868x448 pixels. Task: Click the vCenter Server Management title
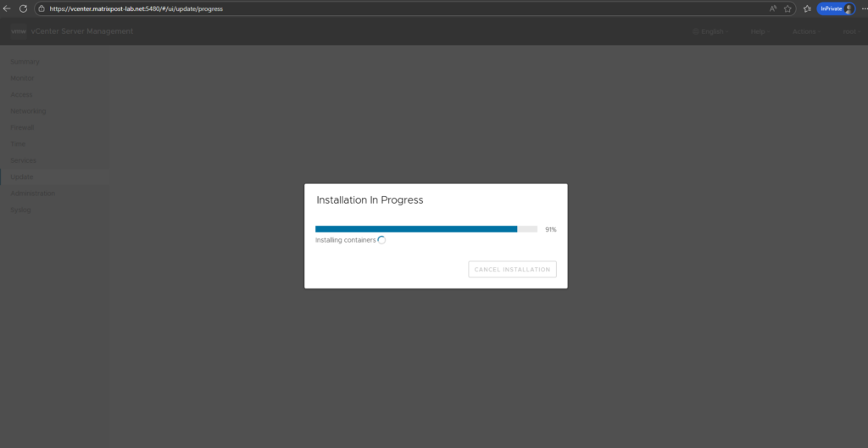click(82, 31)
